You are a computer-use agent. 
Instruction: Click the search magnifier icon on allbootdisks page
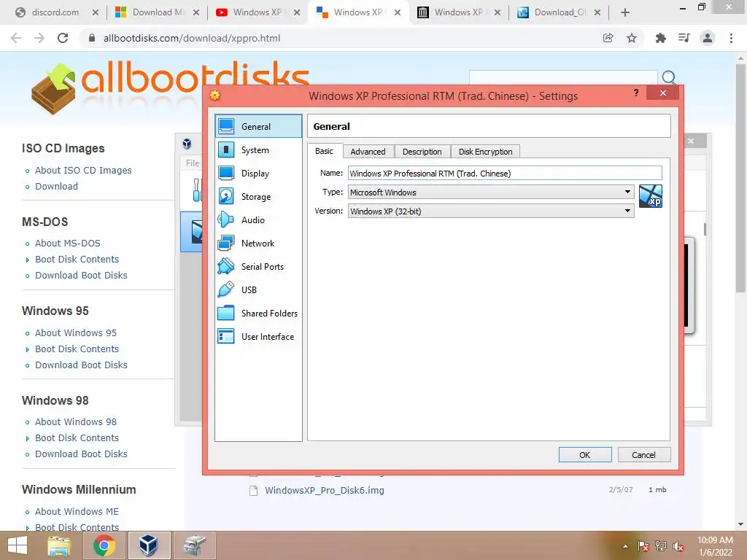coord(668,77)
